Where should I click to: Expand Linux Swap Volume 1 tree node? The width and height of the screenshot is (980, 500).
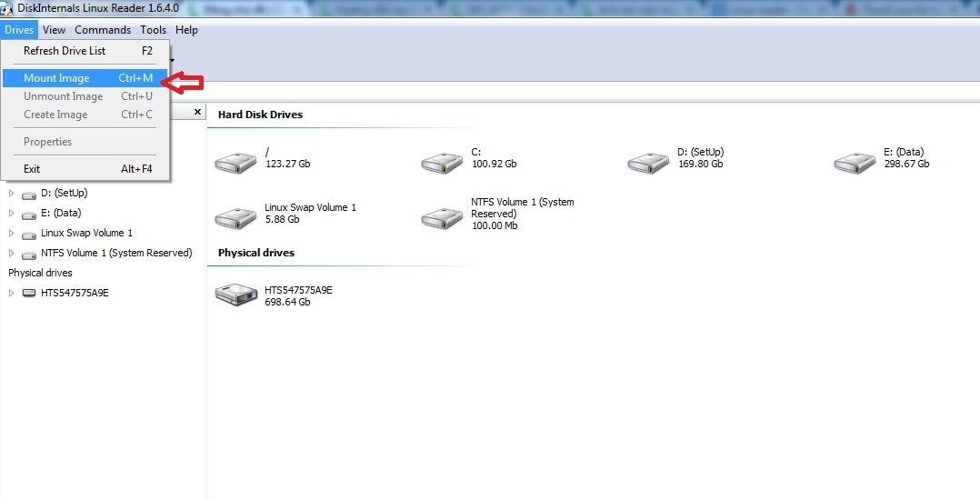[11, 233]
